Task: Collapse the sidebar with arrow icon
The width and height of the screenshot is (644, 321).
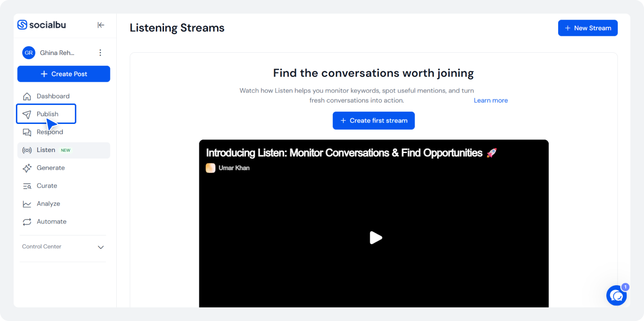Action: tap(101, 25)
